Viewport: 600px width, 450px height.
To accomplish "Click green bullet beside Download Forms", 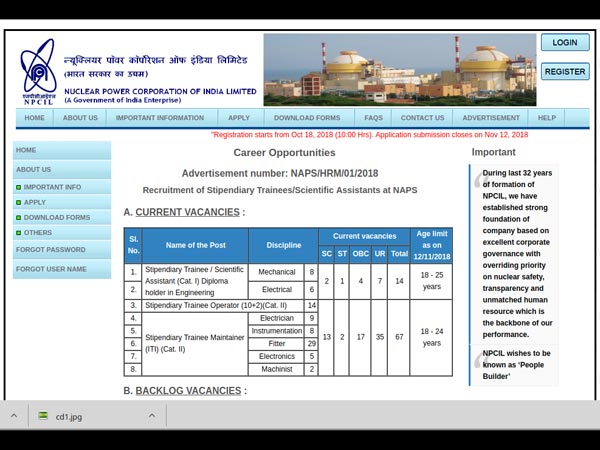I will tap(18, 217).
